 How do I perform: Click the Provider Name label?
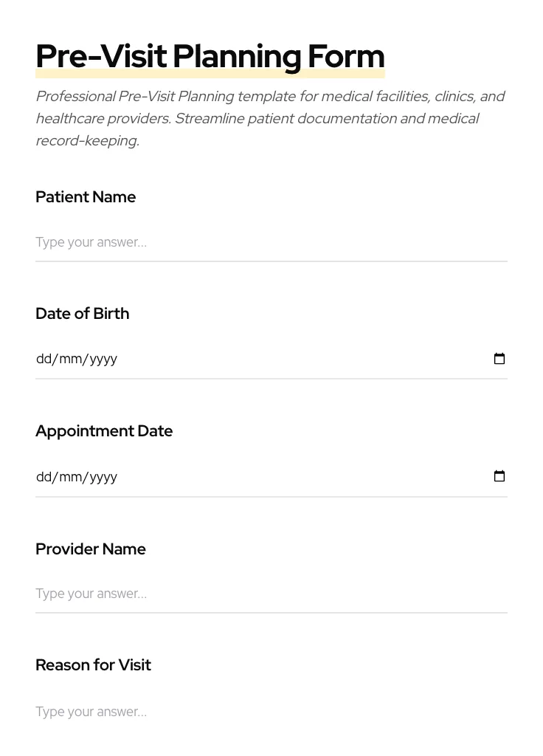point(91,549)
